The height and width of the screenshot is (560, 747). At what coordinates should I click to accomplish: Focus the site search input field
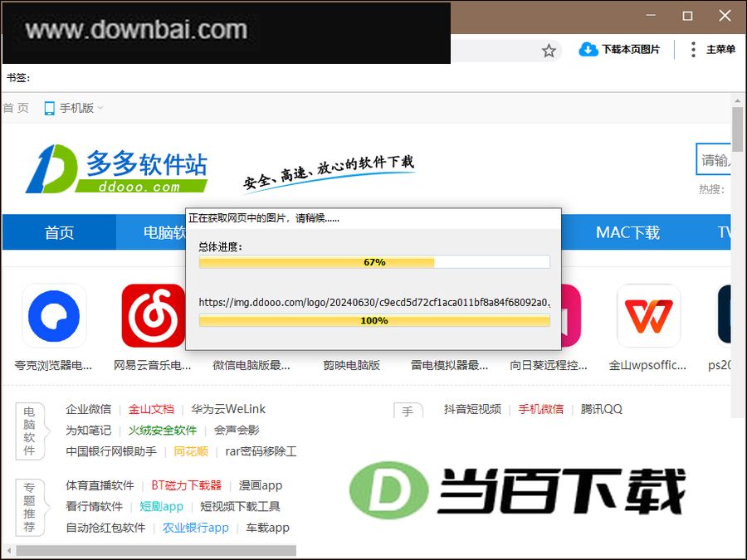coord(713,159)
